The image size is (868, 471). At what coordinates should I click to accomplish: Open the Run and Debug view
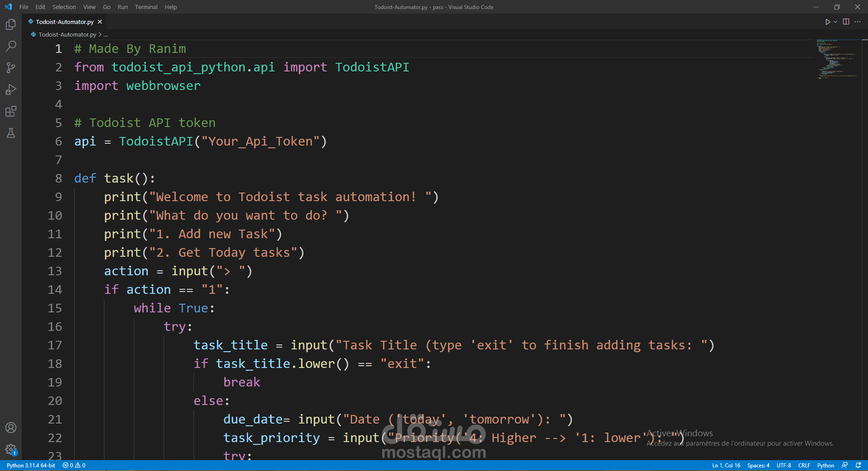click(x=11, y=89)
